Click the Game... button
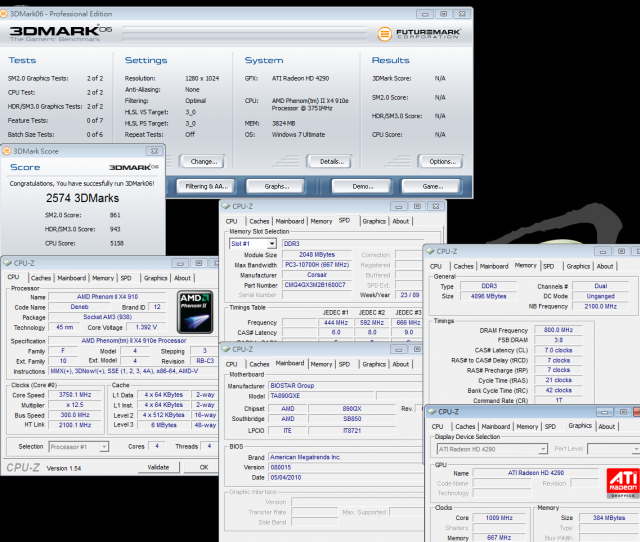The image size is (640, 542). pyautogui.click(x=432, y=187)
